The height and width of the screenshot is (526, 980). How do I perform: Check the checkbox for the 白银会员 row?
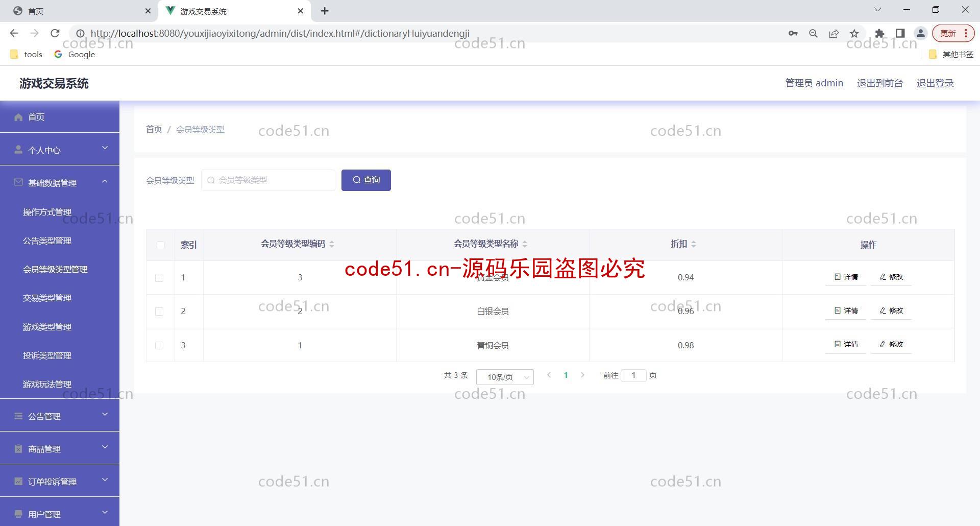159,312
